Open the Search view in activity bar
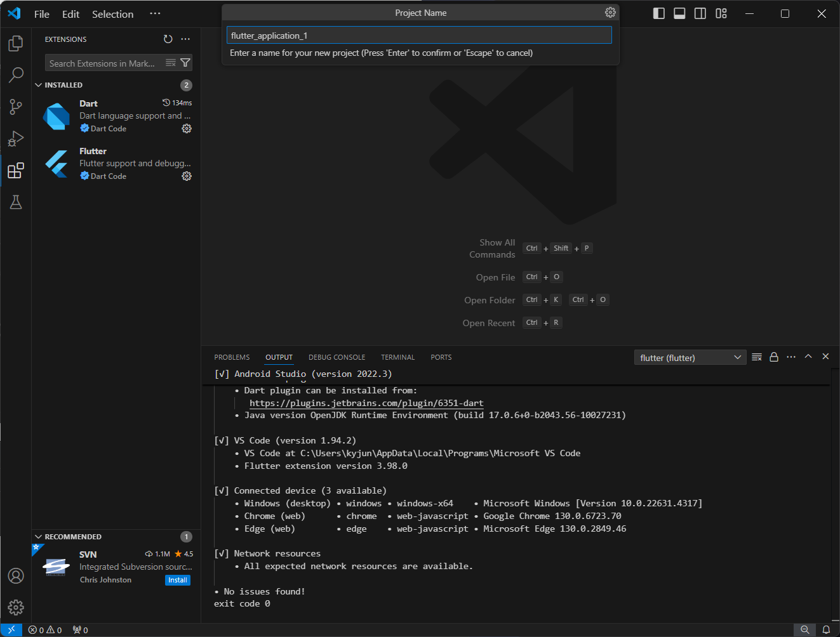The image size is (840, 637). [x=16, y=75]
